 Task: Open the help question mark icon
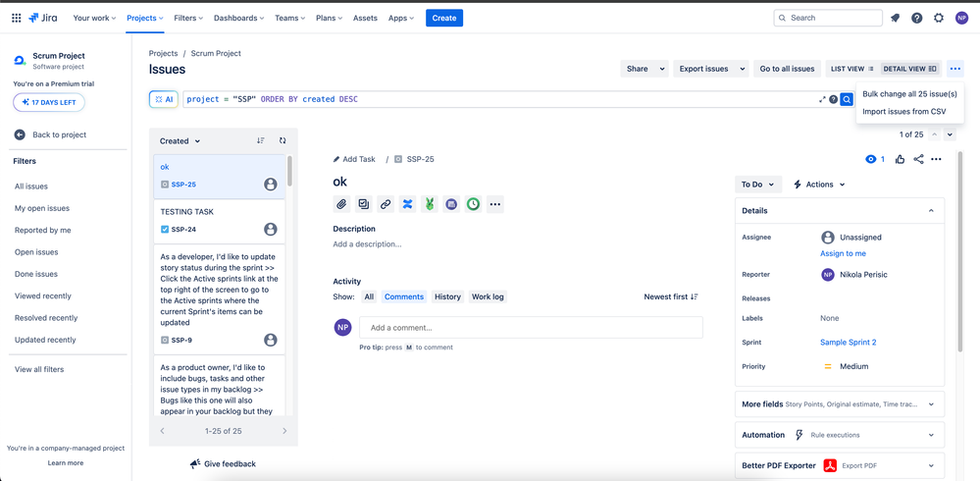click(917, 18)
